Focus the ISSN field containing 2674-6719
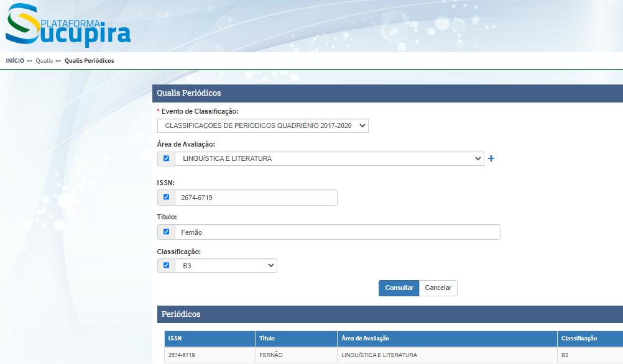 click(256, 198)
